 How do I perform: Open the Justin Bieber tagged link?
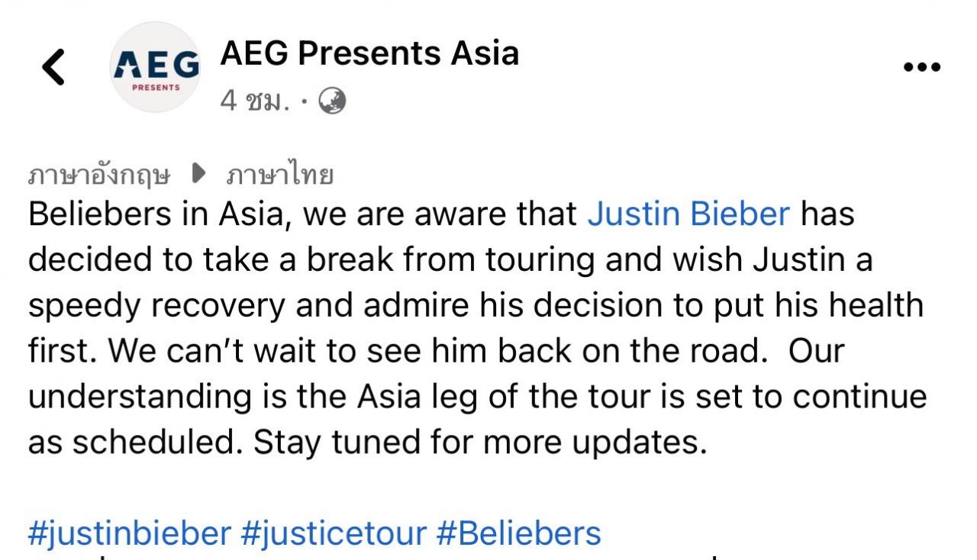[688, 215]
